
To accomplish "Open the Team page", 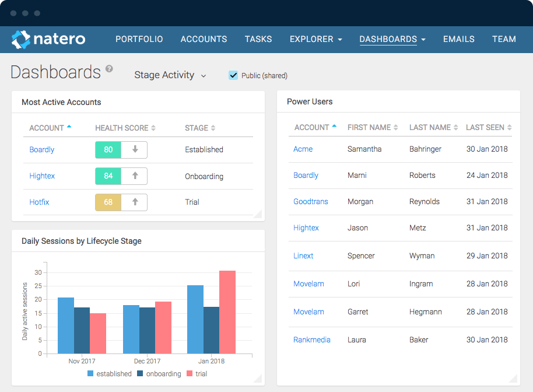I will [504, 39].
